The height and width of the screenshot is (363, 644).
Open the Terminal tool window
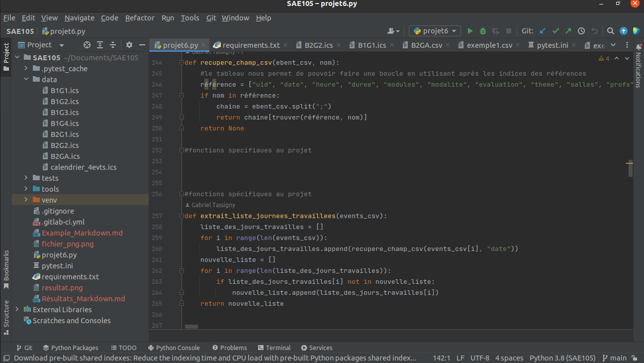pyautogui.click(x=275, y=348)
